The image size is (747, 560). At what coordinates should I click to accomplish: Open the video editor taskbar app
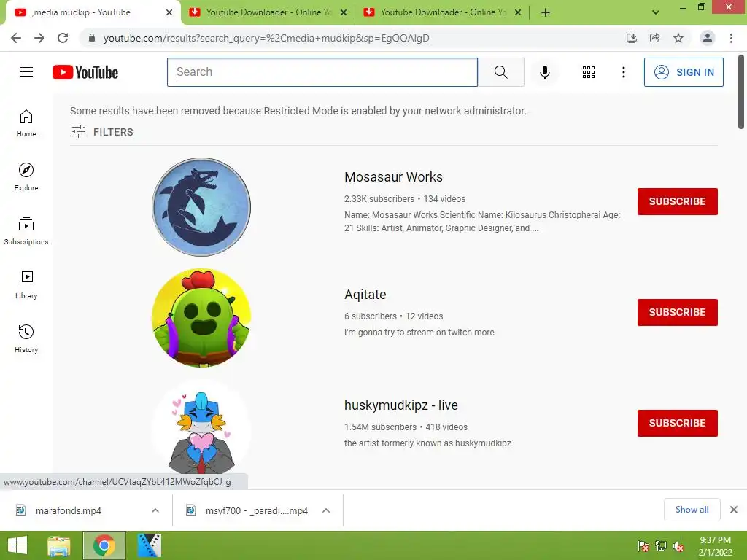point(149,545)
